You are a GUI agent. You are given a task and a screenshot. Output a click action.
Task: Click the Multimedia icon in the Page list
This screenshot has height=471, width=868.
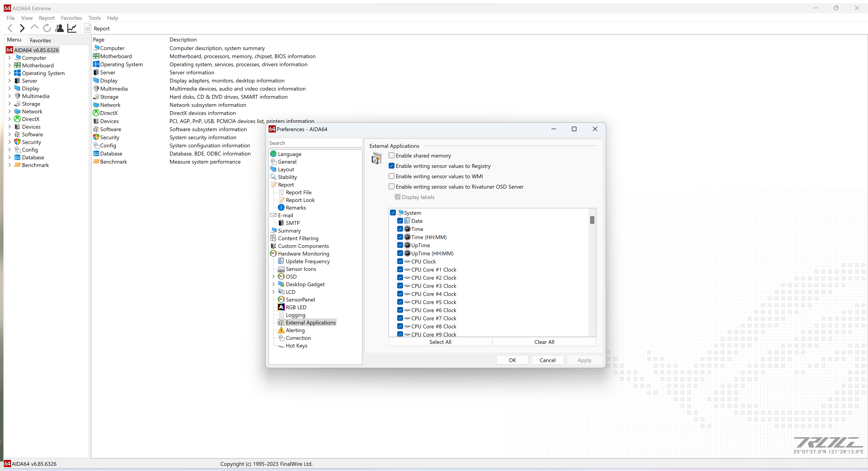(96, 89)
